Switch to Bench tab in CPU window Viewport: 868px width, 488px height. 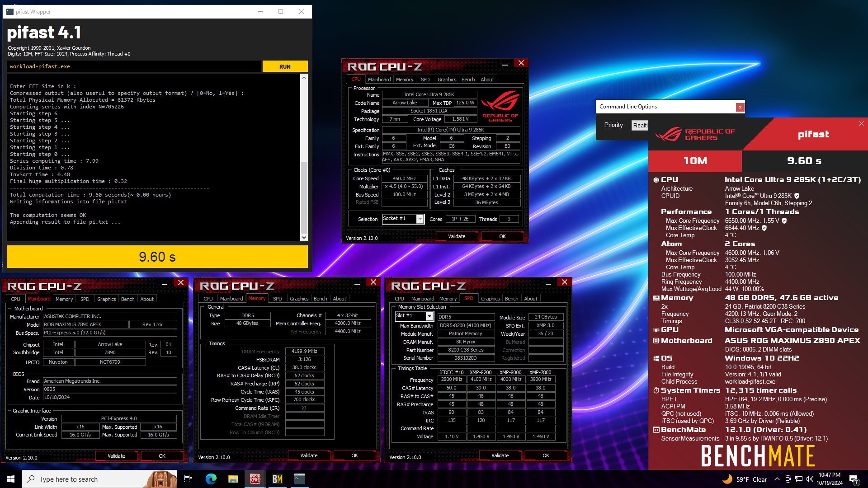click(x=468, y=80)
